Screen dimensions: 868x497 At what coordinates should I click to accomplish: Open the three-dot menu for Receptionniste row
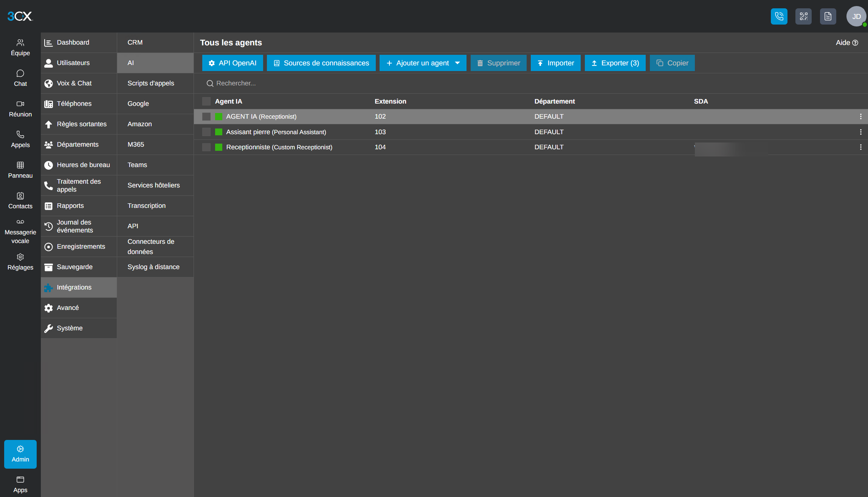(x=861, y=147)
